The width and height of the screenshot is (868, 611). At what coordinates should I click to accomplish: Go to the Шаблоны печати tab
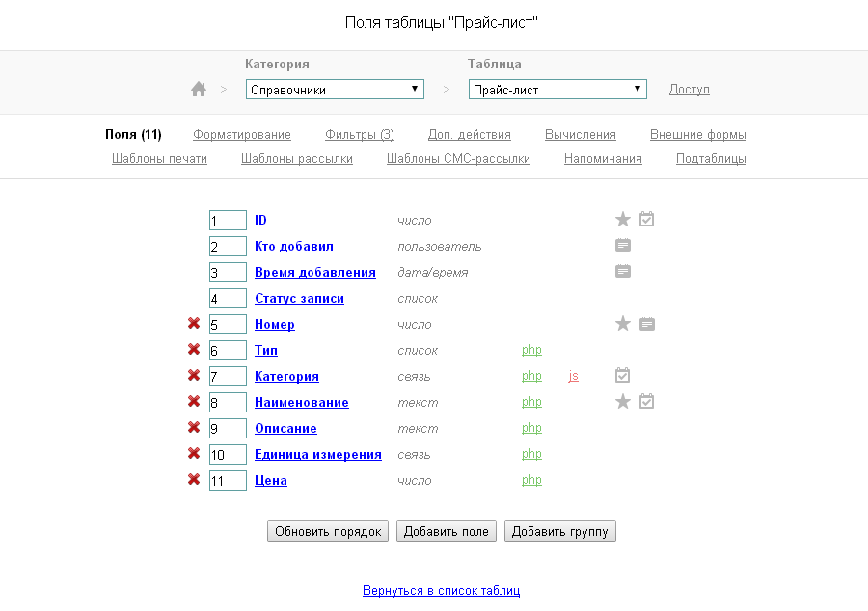pos(159,159)
